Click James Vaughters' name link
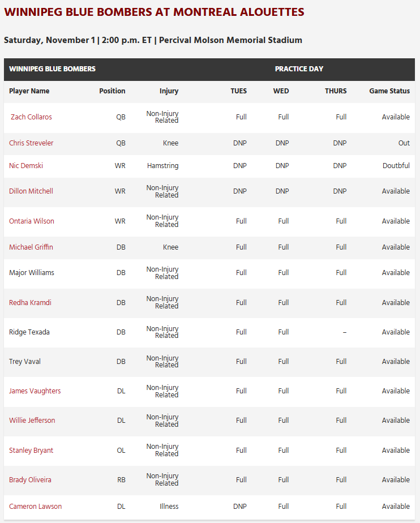The width and height of the screenshot is (420, 523). point(35,391)
